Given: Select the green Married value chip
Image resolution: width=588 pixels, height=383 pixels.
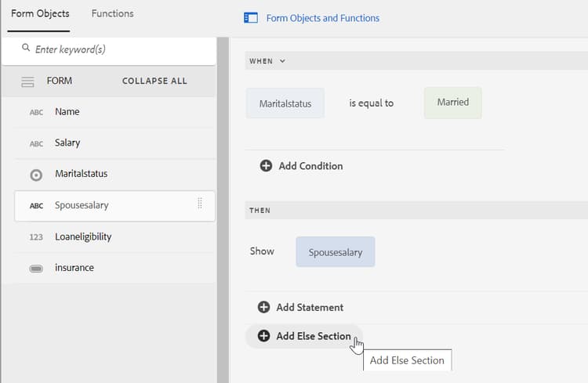Looking at the screenshot, I should click(452, 103).
